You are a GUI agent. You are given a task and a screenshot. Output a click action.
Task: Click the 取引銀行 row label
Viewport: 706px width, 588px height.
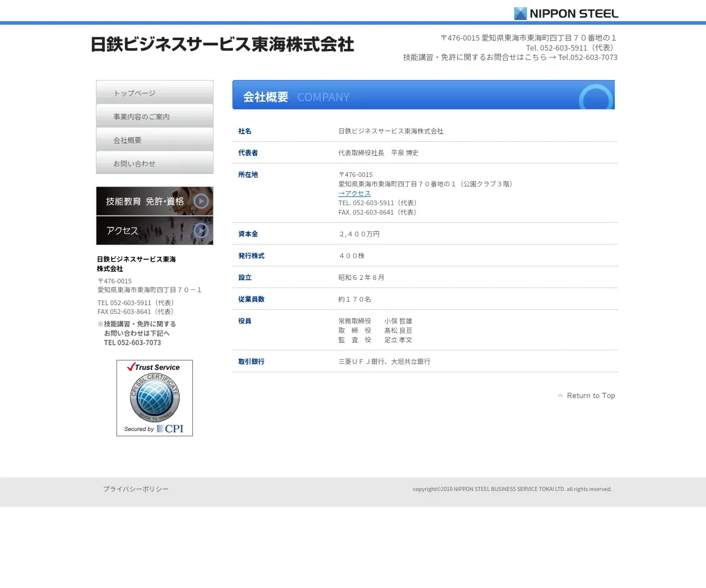point(252,362)
